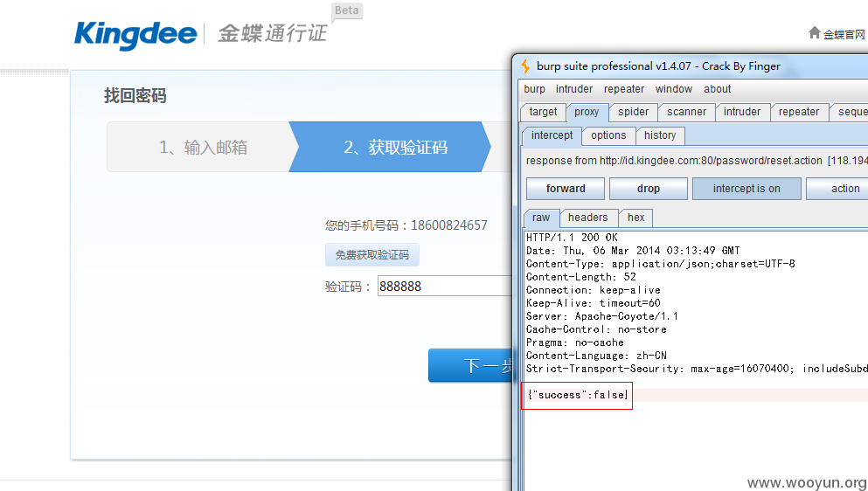
Task: Click step 1、输入邮箱
Action: 203,148
